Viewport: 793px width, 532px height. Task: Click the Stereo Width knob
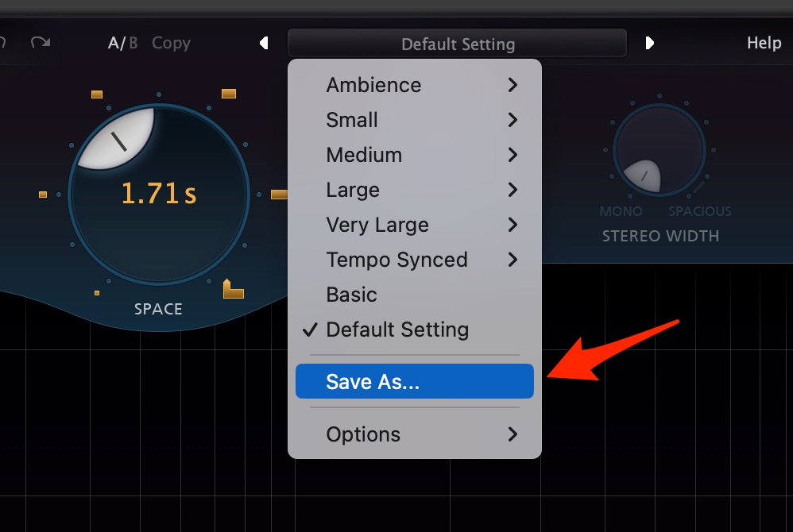pos(660,150)
